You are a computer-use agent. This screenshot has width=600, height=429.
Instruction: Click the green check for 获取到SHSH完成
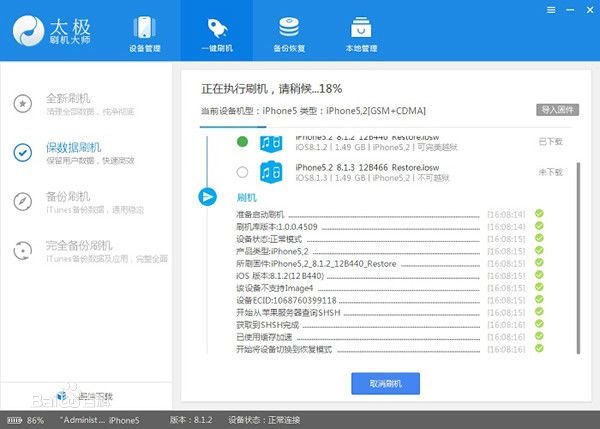click(x=539, y=324)
